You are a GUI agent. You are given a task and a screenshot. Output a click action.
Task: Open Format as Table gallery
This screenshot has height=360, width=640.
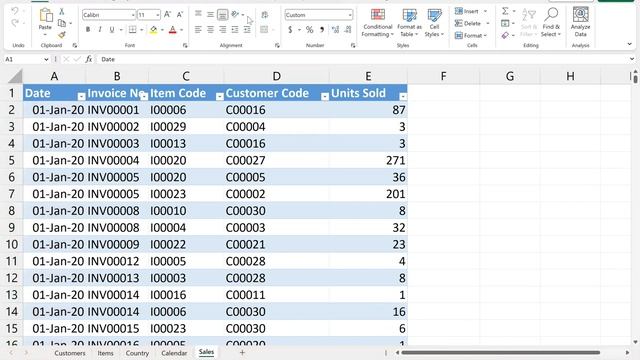[x=409, y=22]
